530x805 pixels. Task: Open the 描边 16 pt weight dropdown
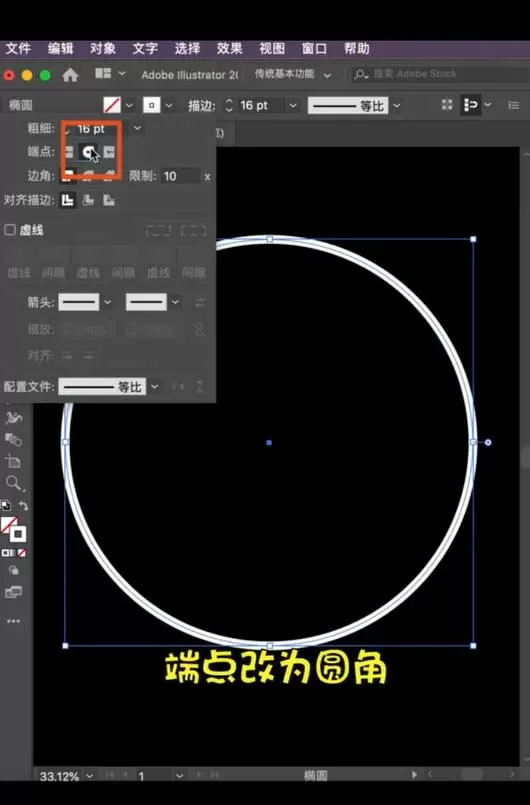(293, 106)
